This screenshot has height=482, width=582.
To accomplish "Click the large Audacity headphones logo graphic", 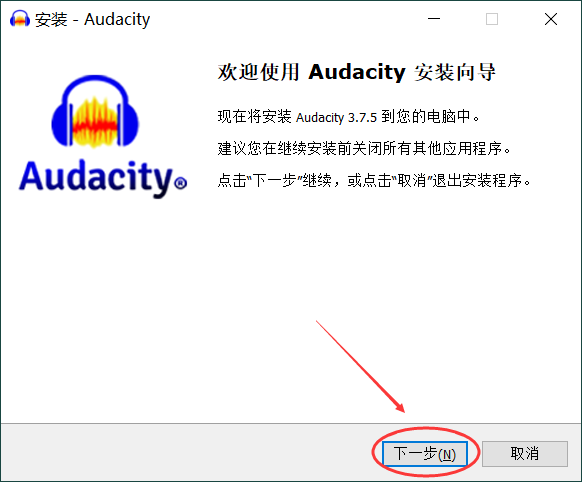I will click(95, 111).
